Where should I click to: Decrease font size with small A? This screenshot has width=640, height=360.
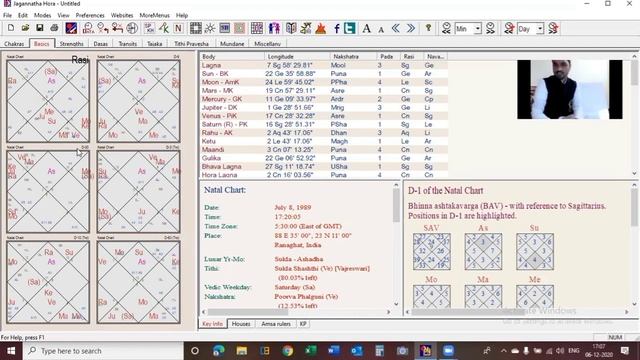click(x=381, y=29)
